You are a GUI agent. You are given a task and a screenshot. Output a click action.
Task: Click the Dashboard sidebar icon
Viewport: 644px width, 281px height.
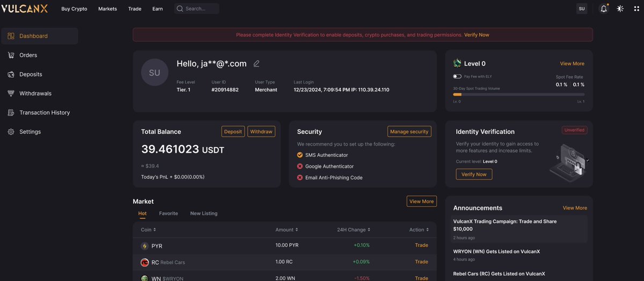tap(11, 36)
